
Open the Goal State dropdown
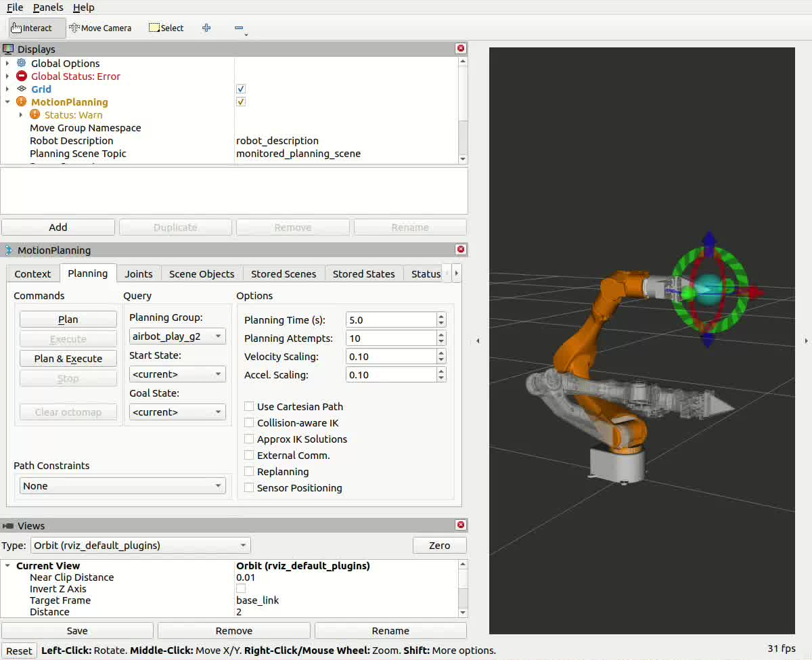click(x=177, y=412)
